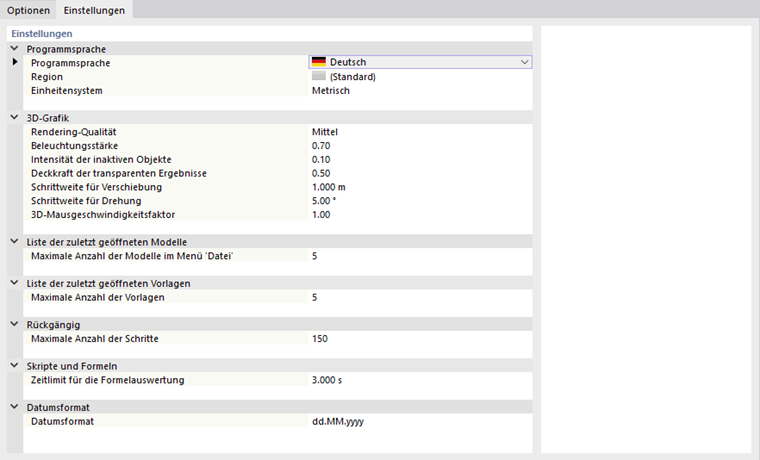Select Deckkraft der transparenten Ergebnisse label

coord(119,174)
